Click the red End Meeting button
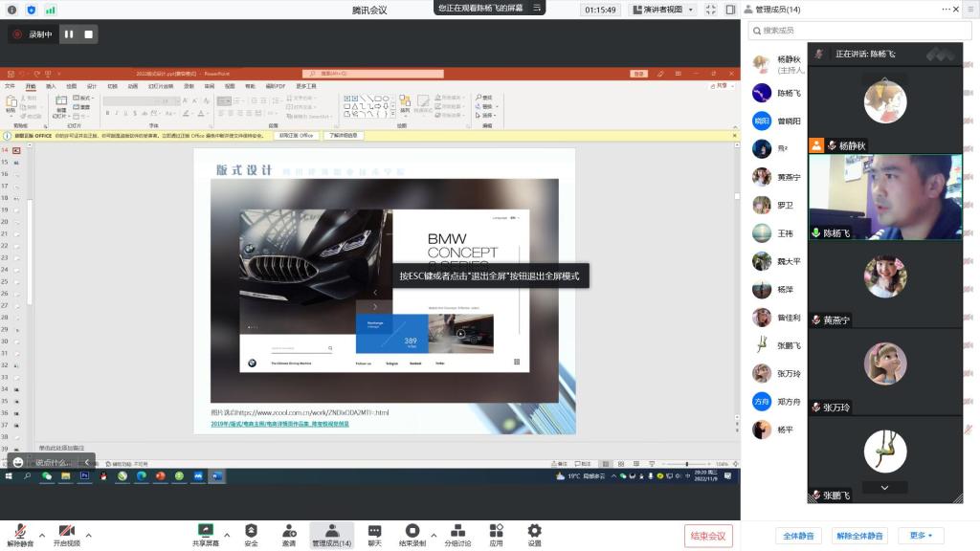The width and height of the screenshot is (980, 551). click(708, 536)
